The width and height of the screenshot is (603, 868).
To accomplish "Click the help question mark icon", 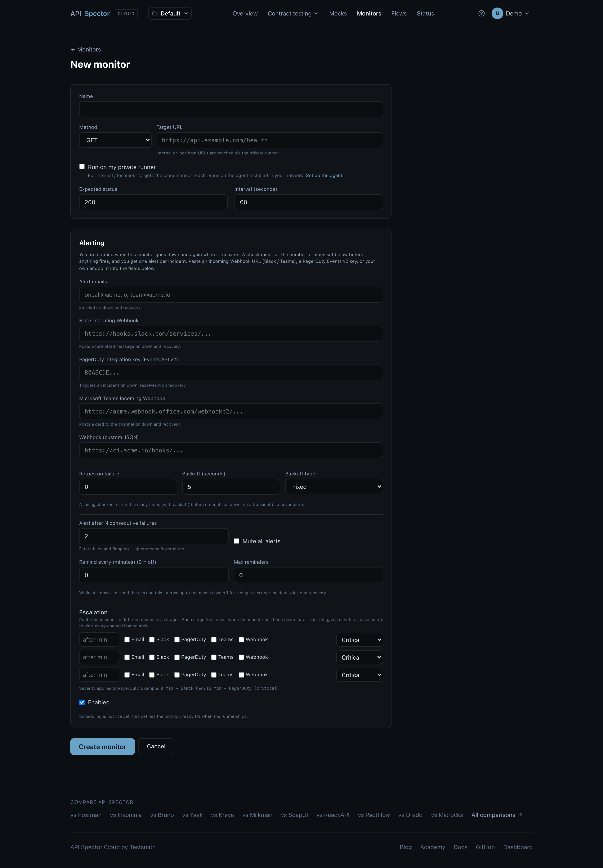I will (x=481, y=14).
